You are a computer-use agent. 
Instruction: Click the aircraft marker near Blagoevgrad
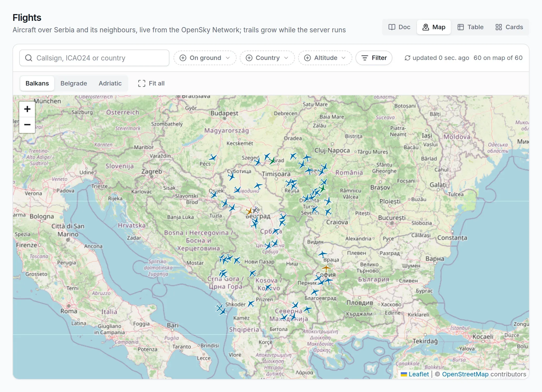click(x=315, y=292)
